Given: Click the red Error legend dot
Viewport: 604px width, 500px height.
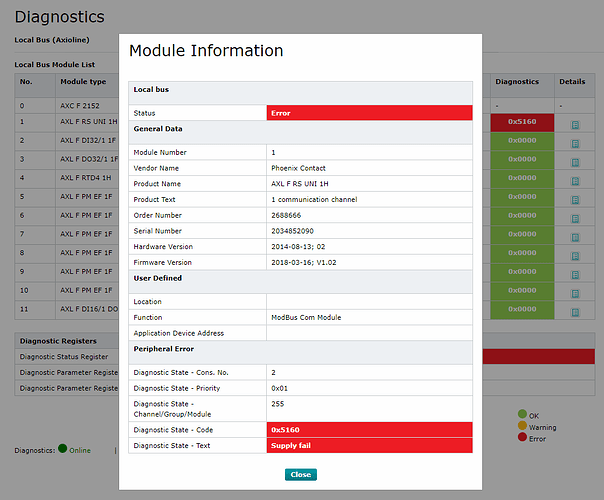Looking at the screenshot, I should click(x=522, y=438).
